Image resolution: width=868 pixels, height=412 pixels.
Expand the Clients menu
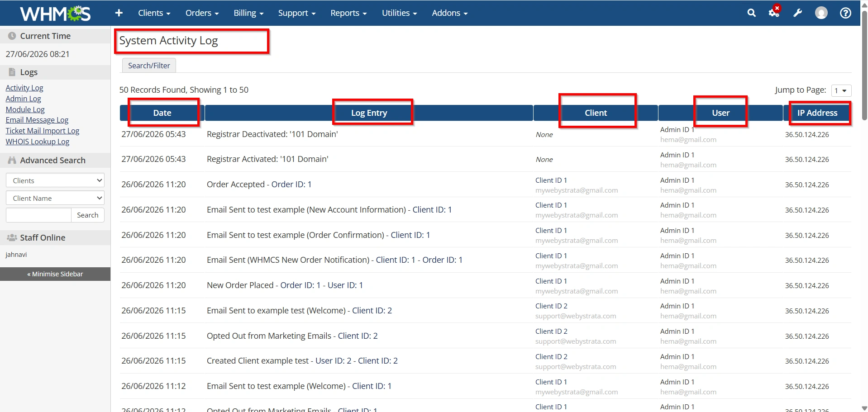point(154,13)
